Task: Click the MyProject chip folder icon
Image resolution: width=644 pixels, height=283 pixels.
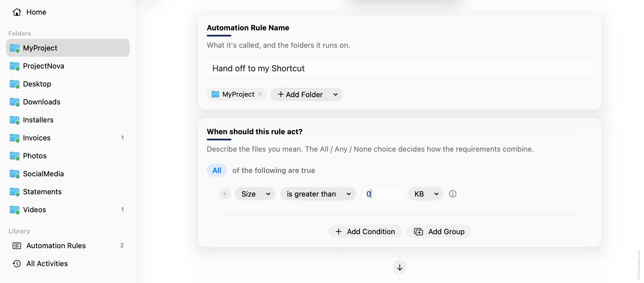Action: click(215, 94)
